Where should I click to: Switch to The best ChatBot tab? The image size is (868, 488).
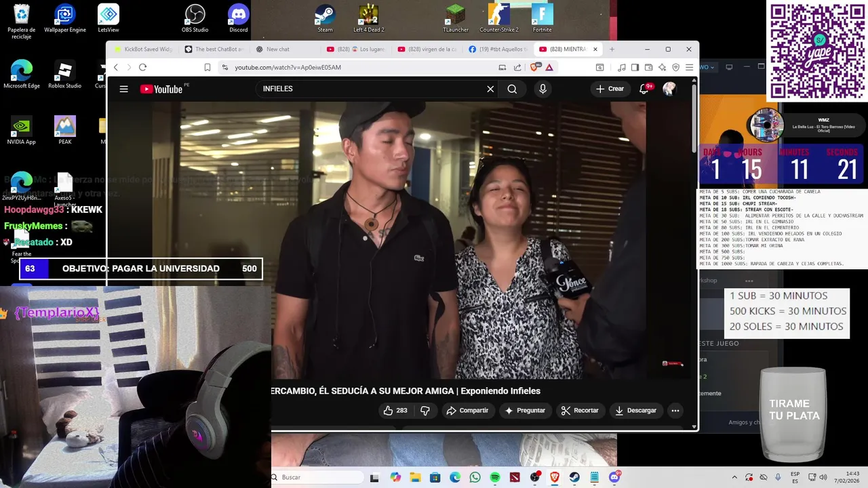213,49
